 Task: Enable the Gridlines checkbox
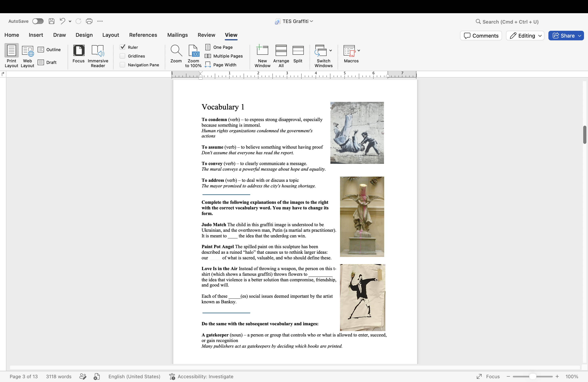(x=122, y=56)
